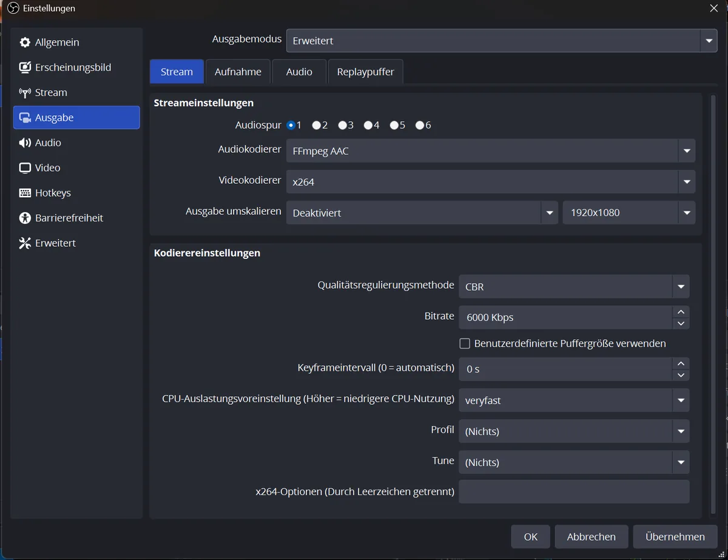Viewport: 728px width, 560px height.
Task: Open the Erscheinungsbild settings section
Action: (76, 67)
